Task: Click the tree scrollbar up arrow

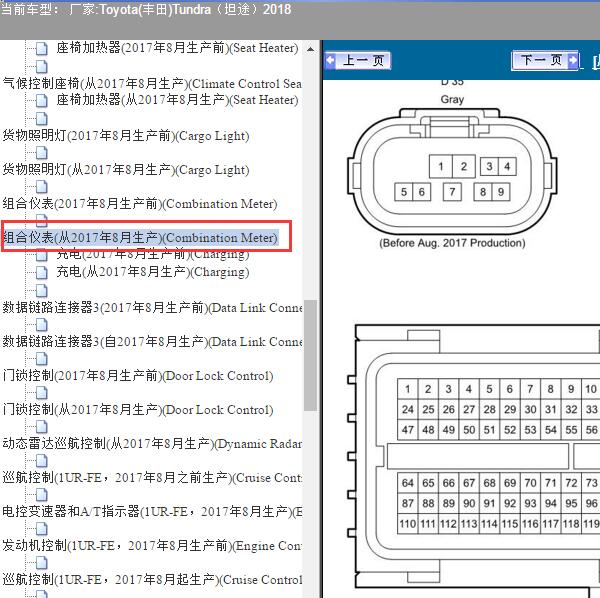Action: [311, 49]
